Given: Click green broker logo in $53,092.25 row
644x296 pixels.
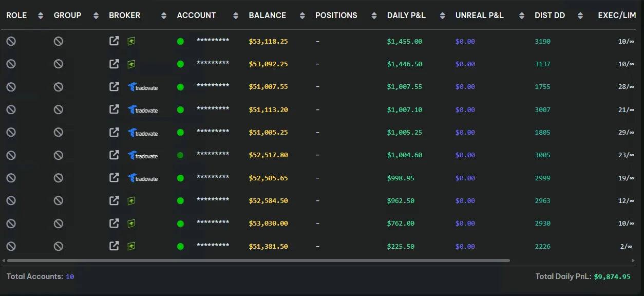Looking at the screenshot, I should point(131,64).
